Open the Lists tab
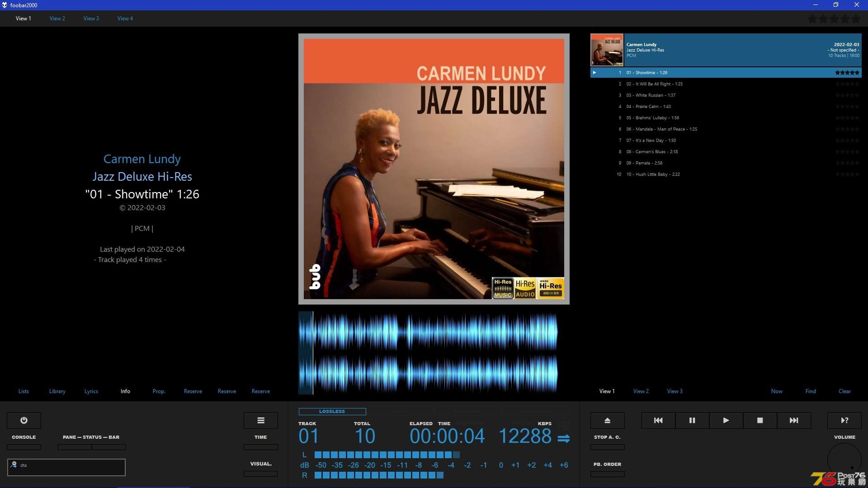 coord(24,391)
